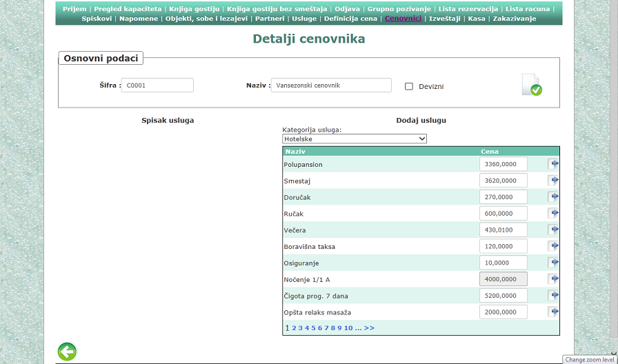
Task: Open Cenovnici menu item
Action: coord(403,19)
